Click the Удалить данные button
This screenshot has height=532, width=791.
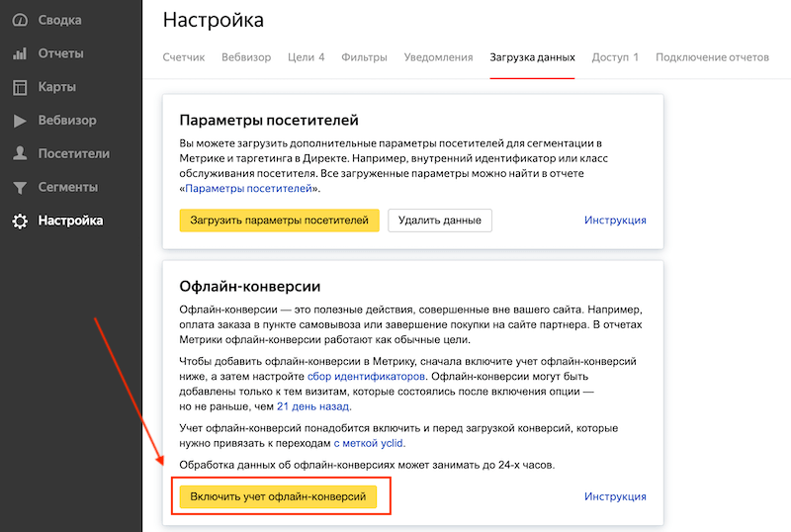pyautogui.click(x=440, y=220)
